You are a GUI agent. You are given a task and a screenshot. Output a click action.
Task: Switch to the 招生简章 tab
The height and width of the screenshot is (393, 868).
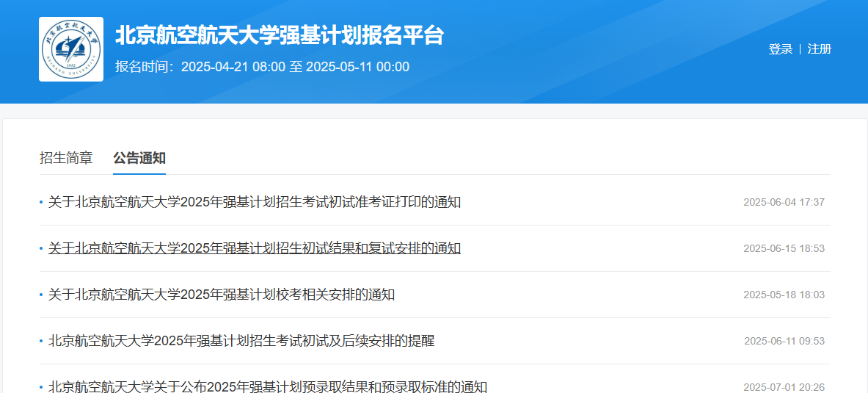pos(66,158)
